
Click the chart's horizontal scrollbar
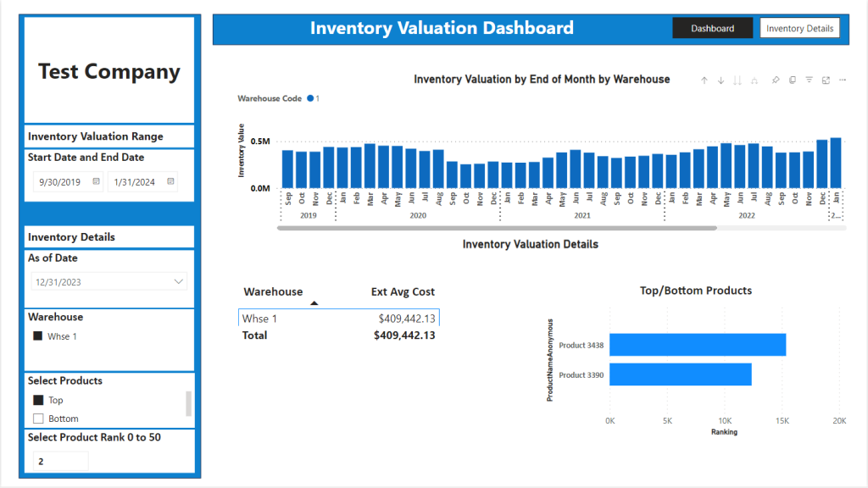tap(497, 228)
